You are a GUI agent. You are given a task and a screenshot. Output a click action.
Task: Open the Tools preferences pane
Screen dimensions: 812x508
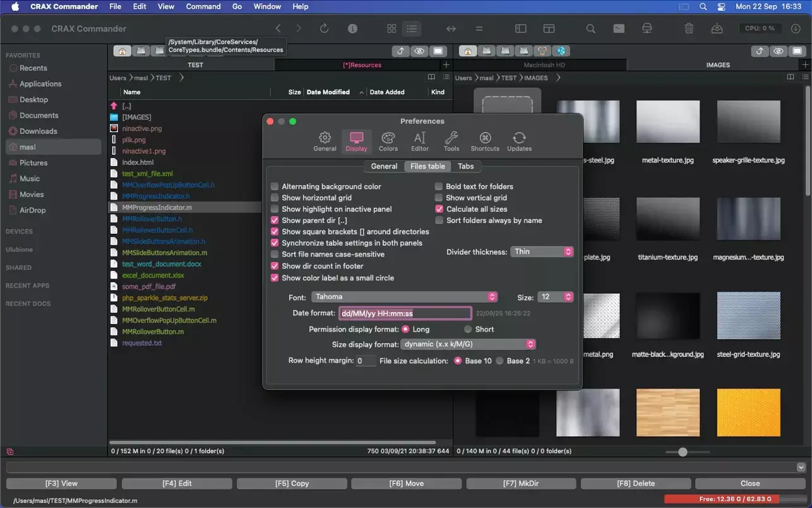451,142
